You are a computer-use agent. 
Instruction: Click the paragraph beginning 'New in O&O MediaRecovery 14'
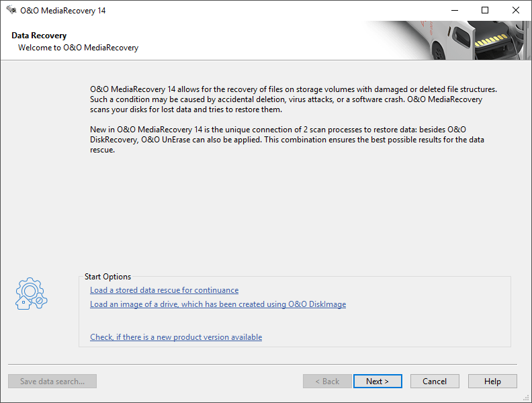coord(287,140)
